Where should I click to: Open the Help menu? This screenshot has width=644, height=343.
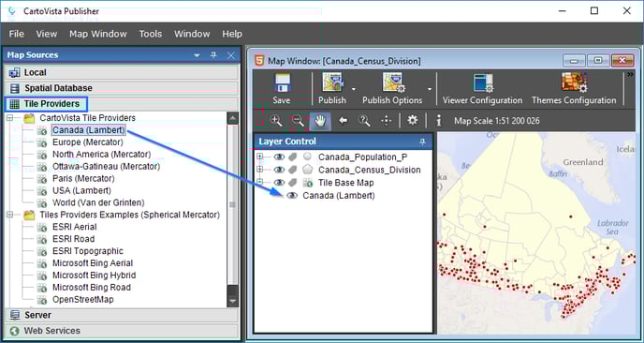pyautogui.click(x=232, y=34)
